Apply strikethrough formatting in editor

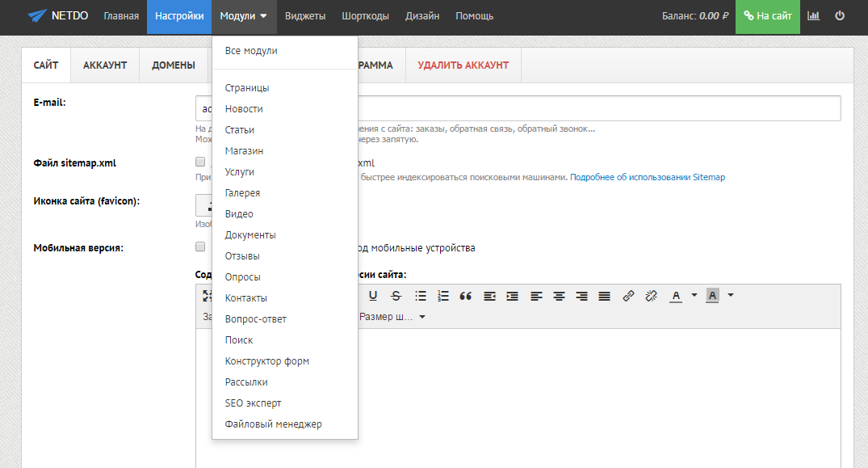pyautogui.click(x=396, y=296)
